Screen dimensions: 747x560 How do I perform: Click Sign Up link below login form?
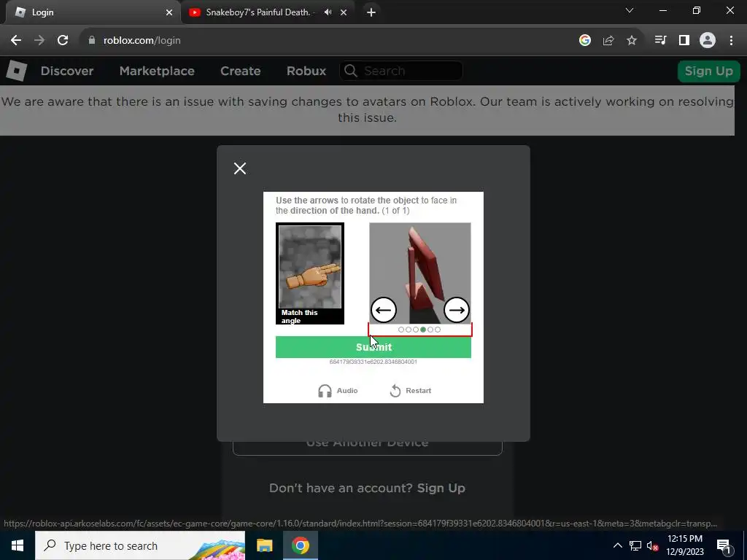point(441,488)
